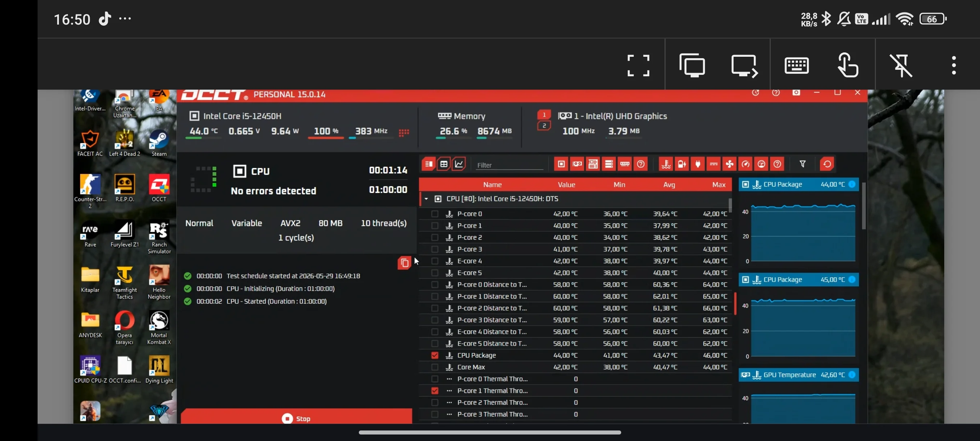
Task: Tick the Core Max row checkbox
Action: pyautogui.click(x=434, y=367)
